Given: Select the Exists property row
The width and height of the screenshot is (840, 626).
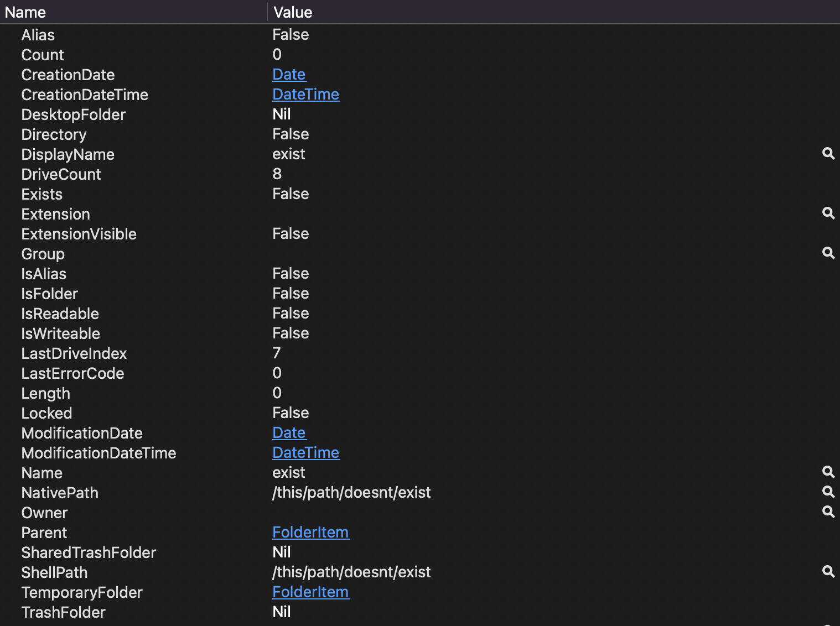Looking at the screenshot, I should point(420,194).
